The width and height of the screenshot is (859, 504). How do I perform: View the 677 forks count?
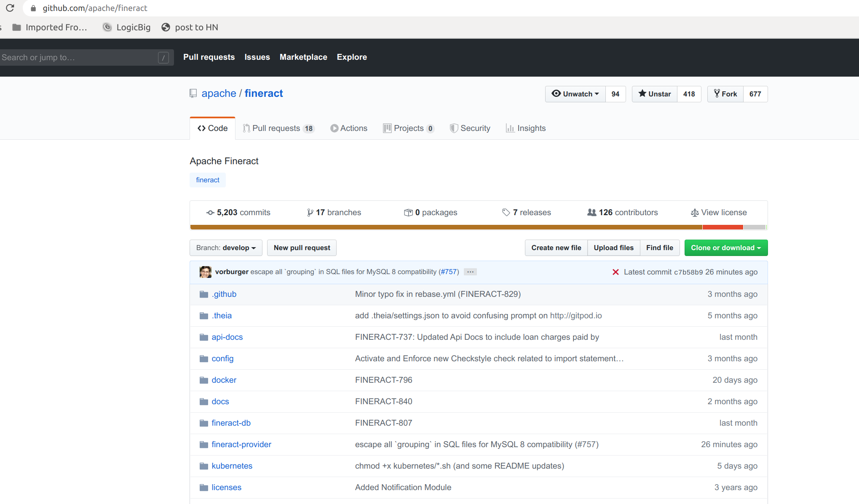click(755, 94)
